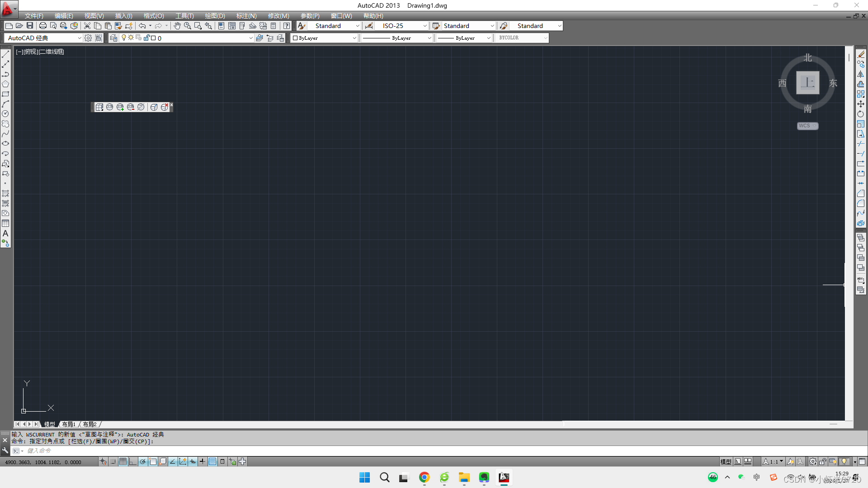Select the Multiline Text tool
Image resolution: width=868 pixels, height=488 pixels.
pyautogui.click(x=5, y=234)
